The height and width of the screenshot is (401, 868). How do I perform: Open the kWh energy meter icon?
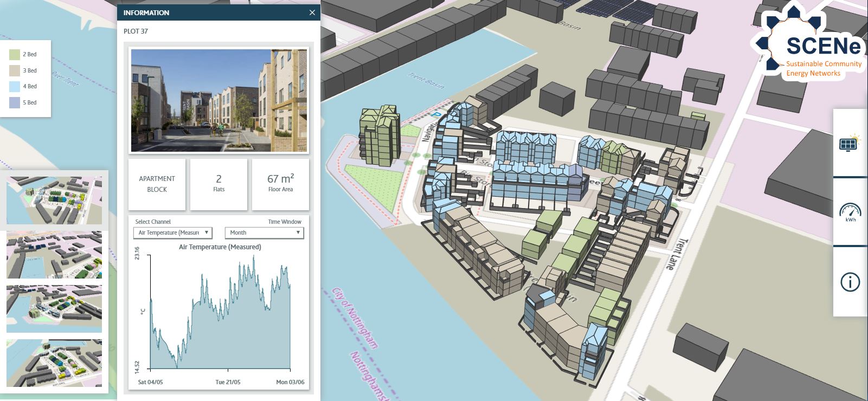click(x=850, y=212)
